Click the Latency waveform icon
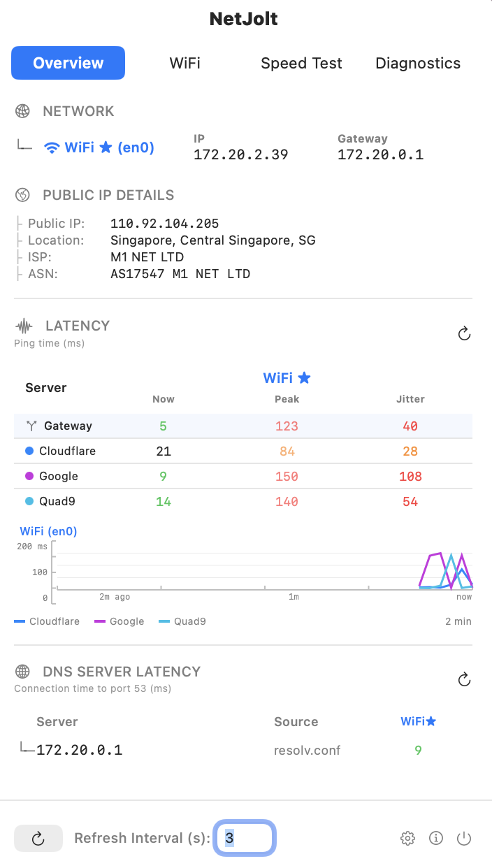Viewport: 492px width, 868px height. 23,325
